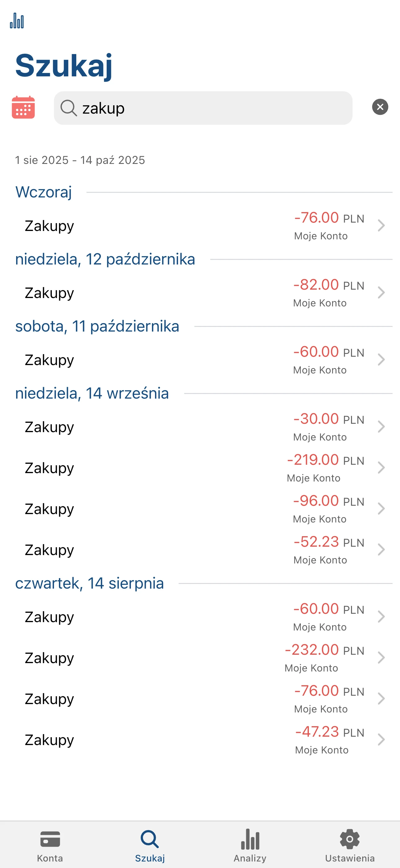
Task: Open chevron for the -82.00 PLN transaction
Action: pyautogui.click(x=381, y=293)
